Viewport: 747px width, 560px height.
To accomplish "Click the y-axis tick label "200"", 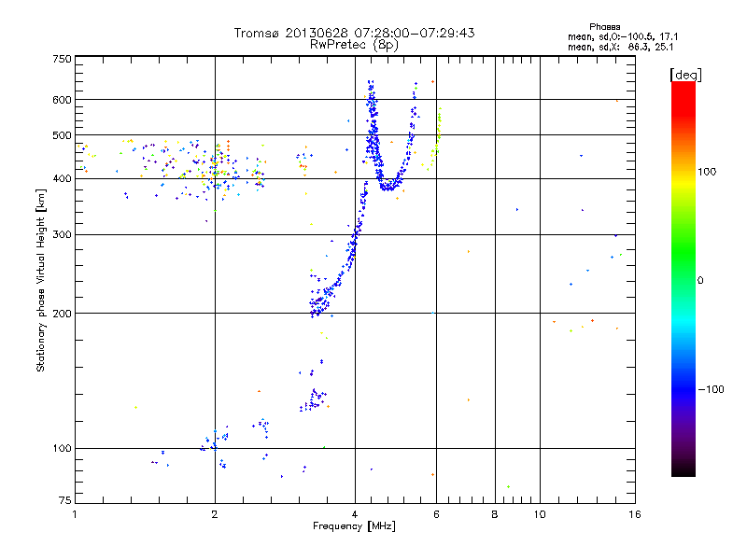I will coord(62,314).
